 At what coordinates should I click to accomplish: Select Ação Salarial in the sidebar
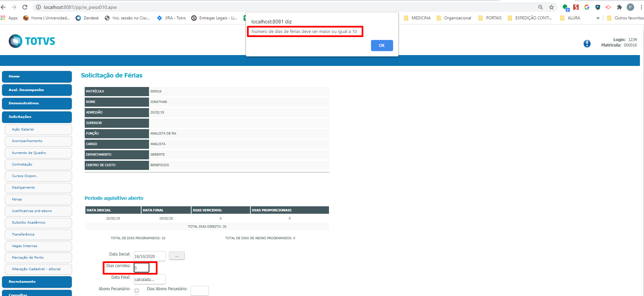[38, 129]
